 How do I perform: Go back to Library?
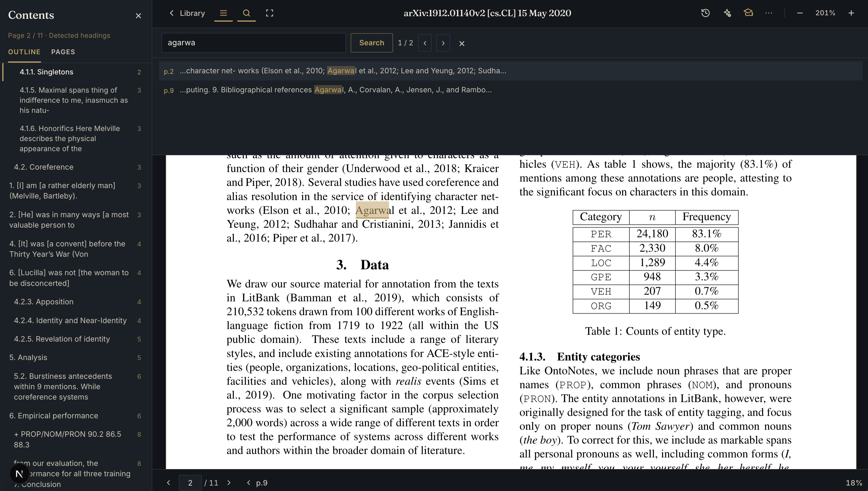187,13
